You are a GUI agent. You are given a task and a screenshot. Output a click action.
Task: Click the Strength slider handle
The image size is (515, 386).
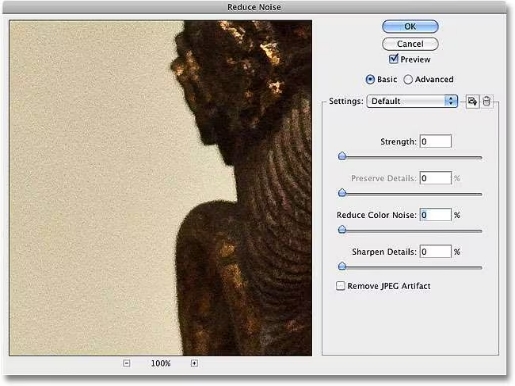342,156
